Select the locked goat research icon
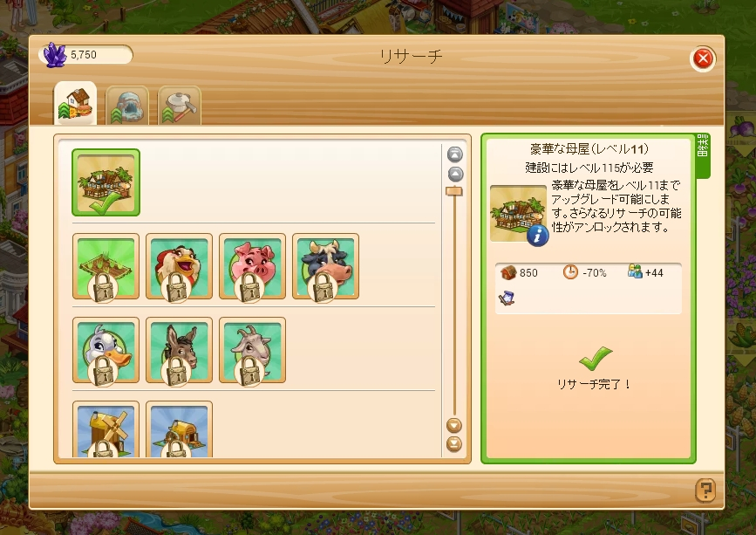Screen dimensions: 756x535 253,350
